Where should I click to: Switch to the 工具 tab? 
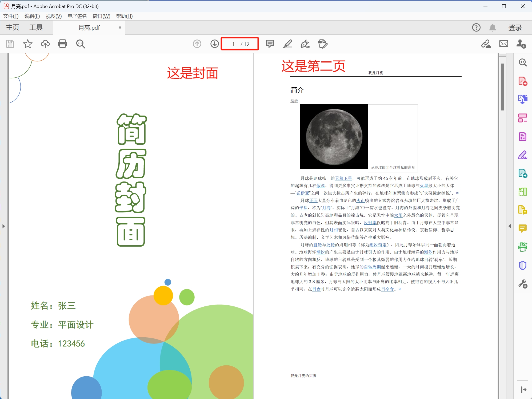coord(36,27)
